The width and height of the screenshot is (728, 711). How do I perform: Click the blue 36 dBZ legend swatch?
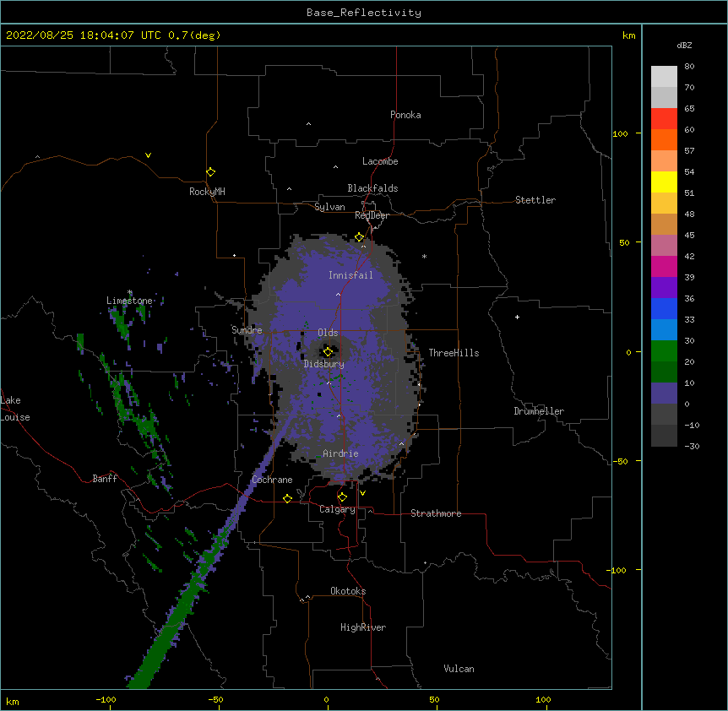(664, 308)
